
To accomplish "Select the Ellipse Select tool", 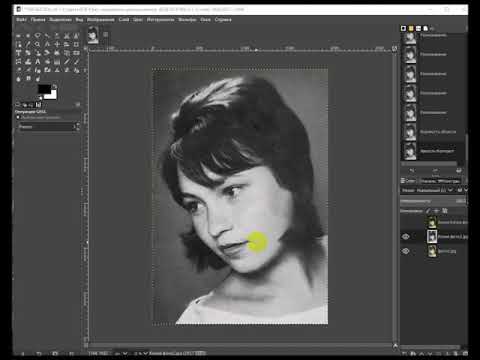I will point(28,36).
